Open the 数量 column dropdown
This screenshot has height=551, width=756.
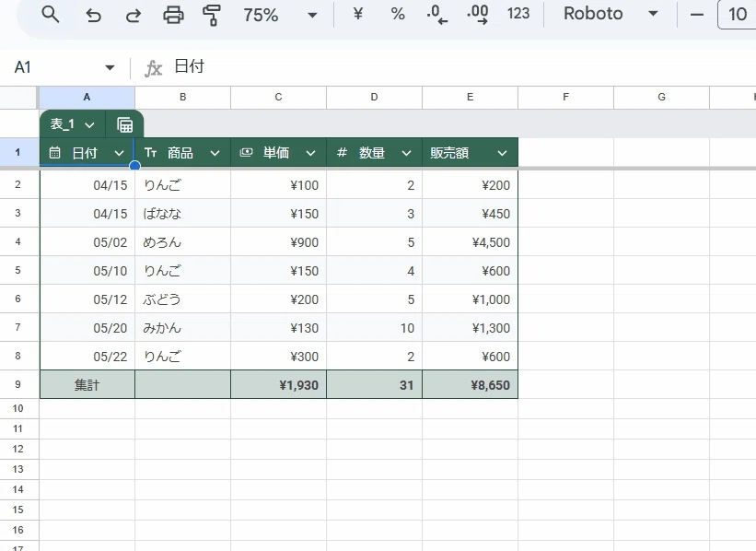point(406,154)
